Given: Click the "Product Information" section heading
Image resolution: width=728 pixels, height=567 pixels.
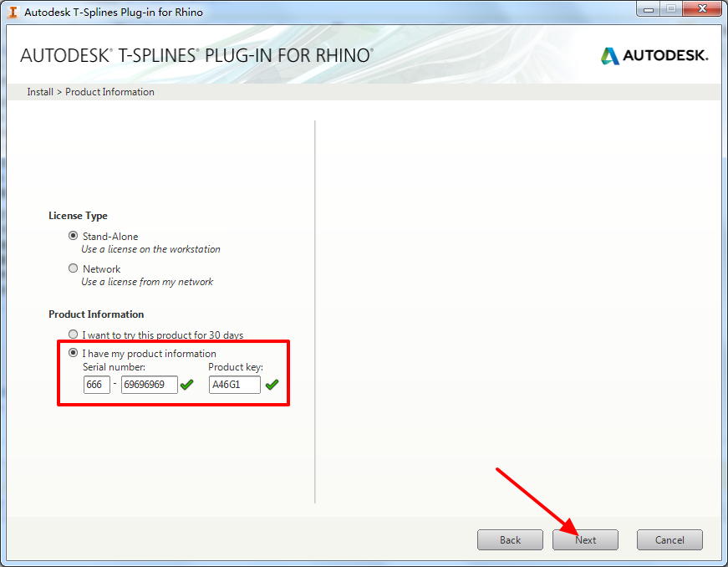Looking at the screenshot, I should click(96, 314).
